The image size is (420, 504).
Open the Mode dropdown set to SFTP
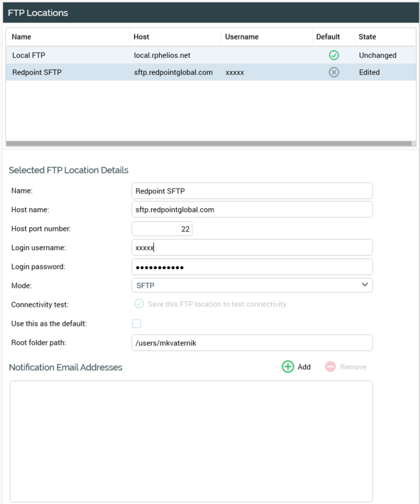(243, 285)
